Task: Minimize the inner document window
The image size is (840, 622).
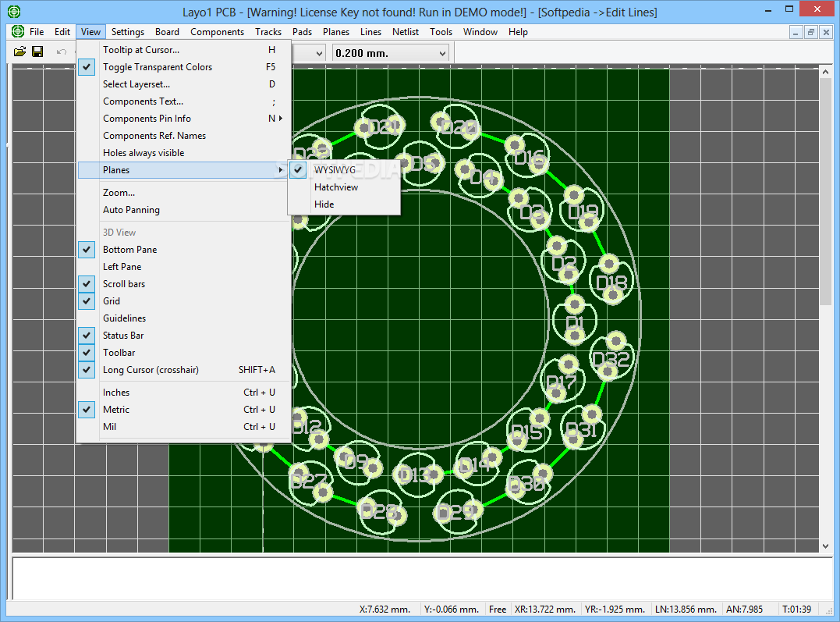Action: pyautogui.click(x=796, y=32)
